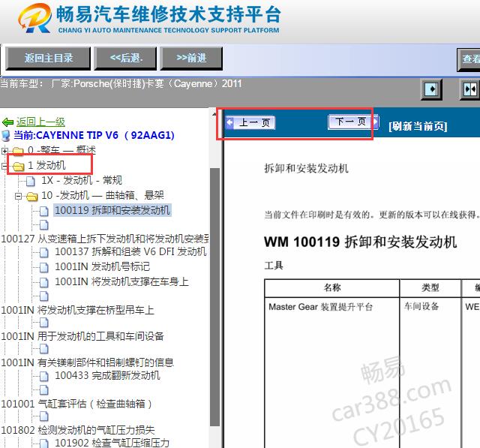Open 1X - 发动机 - 常规 document
The height and width of the screenshot is (448, 480).
point(82,180)
